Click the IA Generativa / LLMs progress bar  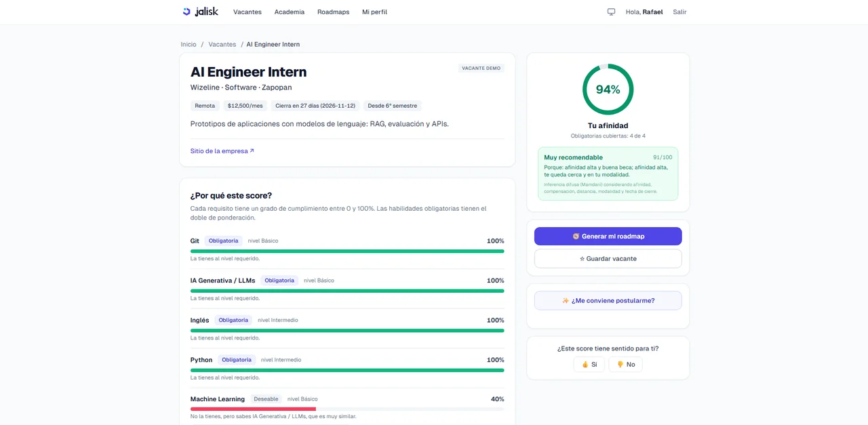pos(347,291)
